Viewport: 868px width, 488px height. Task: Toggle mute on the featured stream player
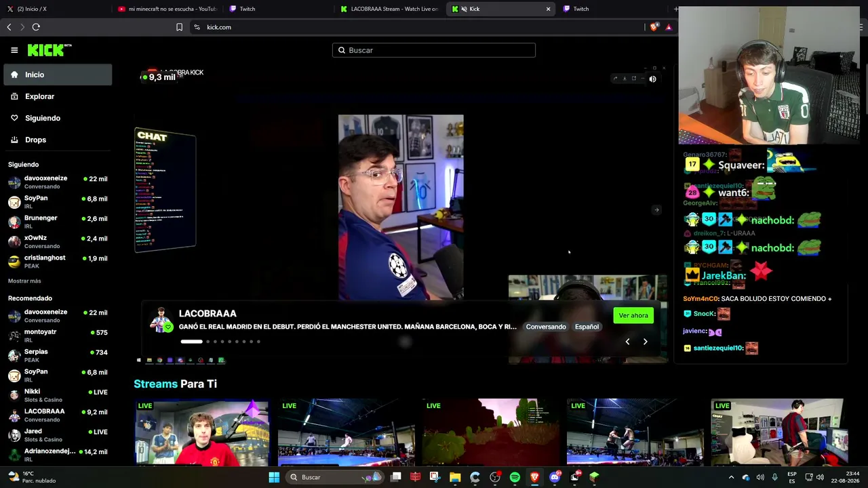point(652,79)
